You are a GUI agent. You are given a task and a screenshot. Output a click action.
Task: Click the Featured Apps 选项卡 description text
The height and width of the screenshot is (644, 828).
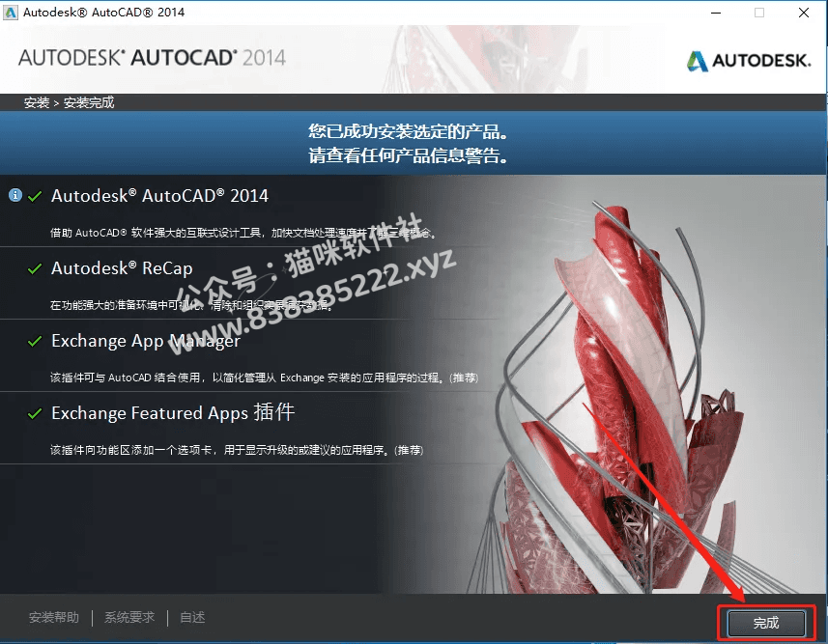(237, 450)
